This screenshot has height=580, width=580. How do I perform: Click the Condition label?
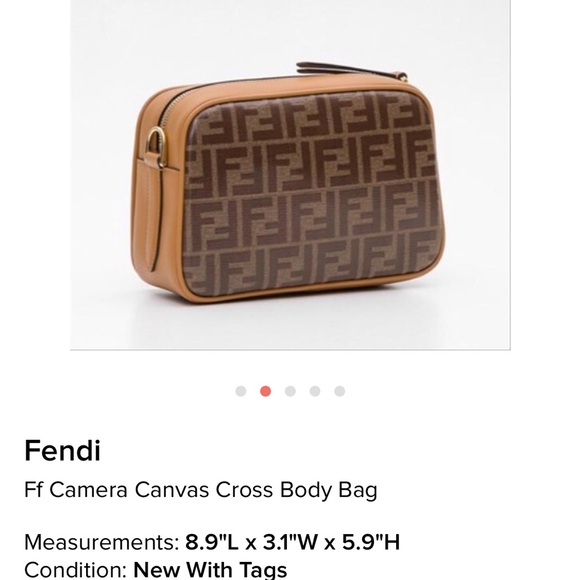point(76,570)
